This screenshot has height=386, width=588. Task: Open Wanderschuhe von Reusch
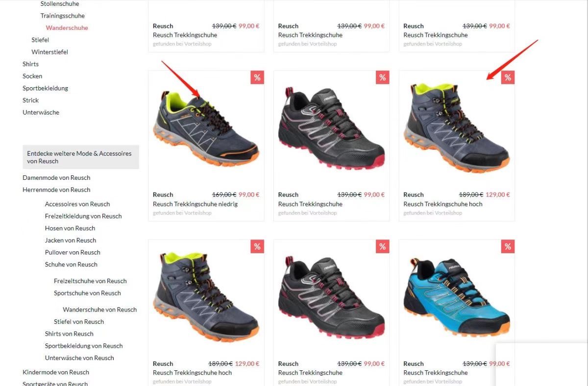pos(100,310)
